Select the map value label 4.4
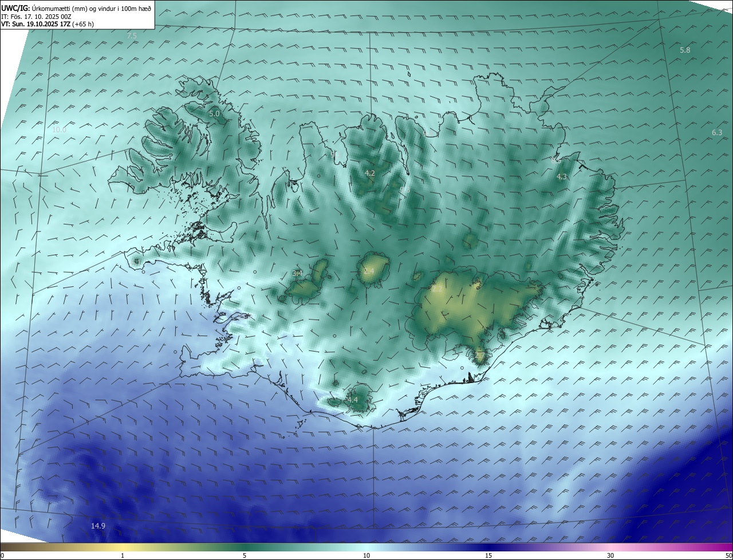 point(352,400)
